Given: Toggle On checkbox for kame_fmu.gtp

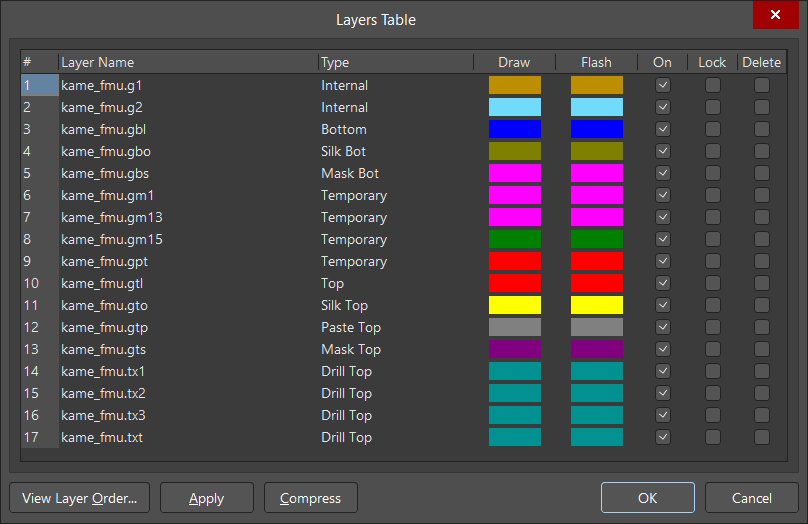Looking at the screenshot, I should pyautogui.click(x=663, y=327).
